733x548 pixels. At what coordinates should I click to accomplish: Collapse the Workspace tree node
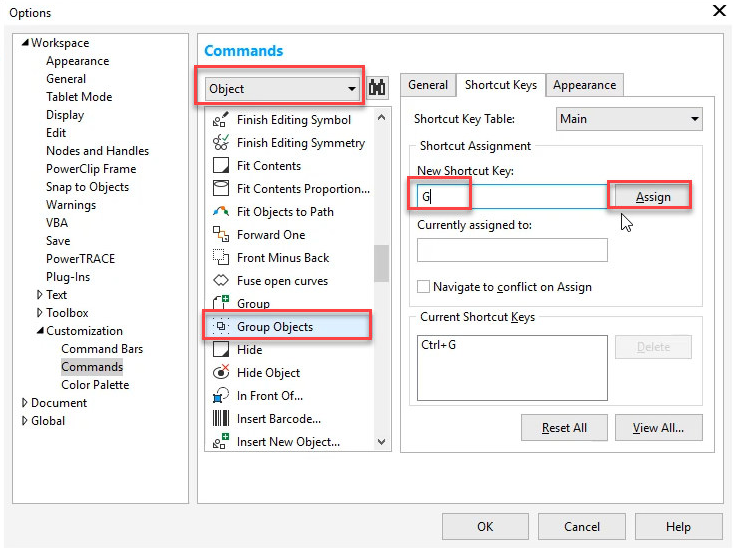(x=25, y=43)
